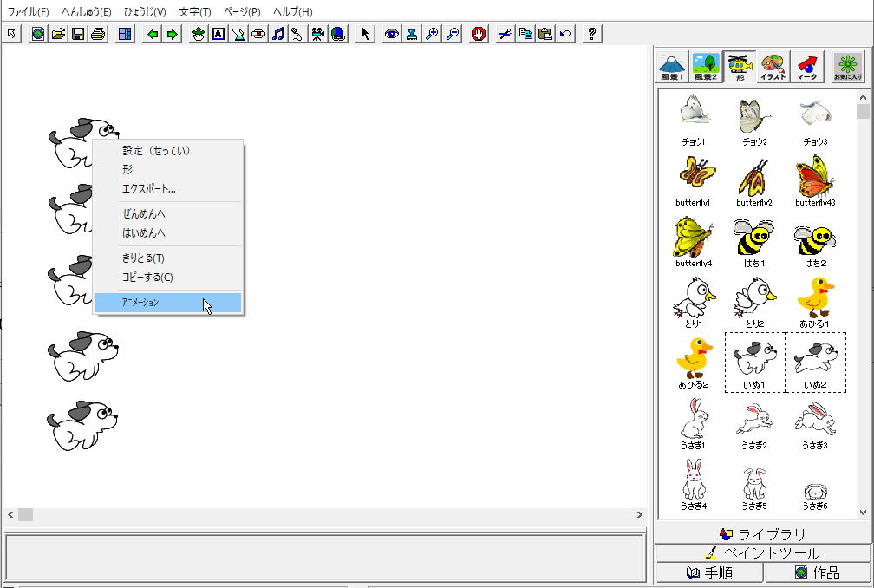
Task: Open the お気に入り favorites category
Action: coord(847,66)
